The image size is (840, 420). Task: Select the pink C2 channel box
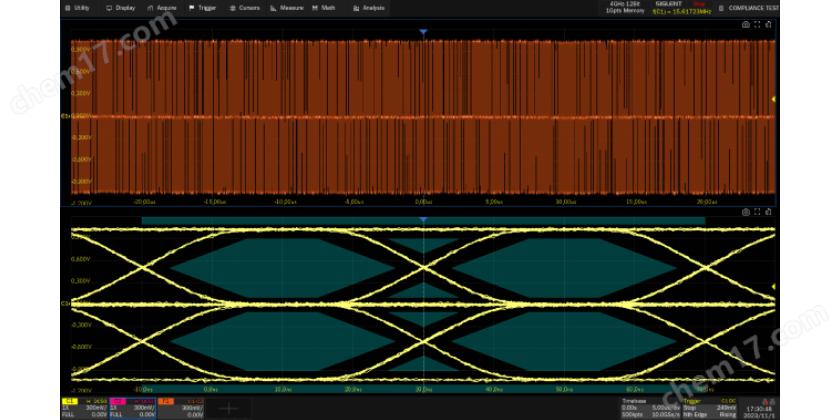[131, 407]
